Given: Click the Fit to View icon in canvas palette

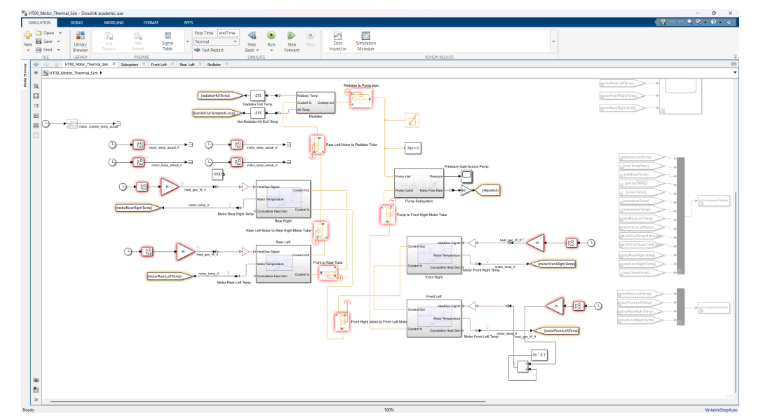Looking at the screenshot, I should [x=36, y=96].
